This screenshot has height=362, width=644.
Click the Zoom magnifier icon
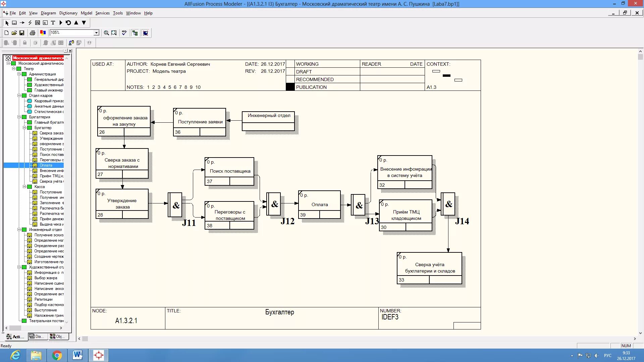(106, 33)
